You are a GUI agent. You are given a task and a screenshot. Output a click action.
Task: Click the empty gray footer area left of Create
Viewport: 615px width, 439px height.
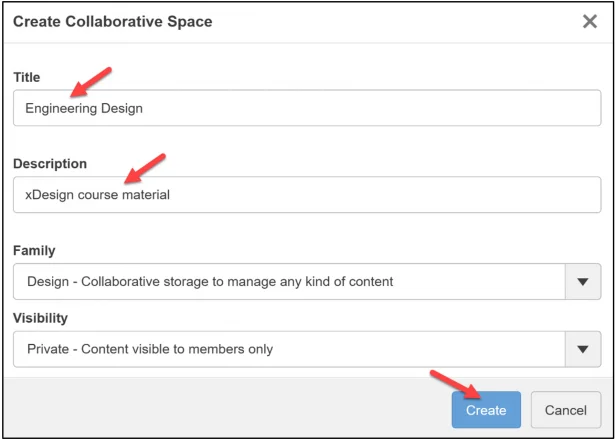[x=220, y=409]
